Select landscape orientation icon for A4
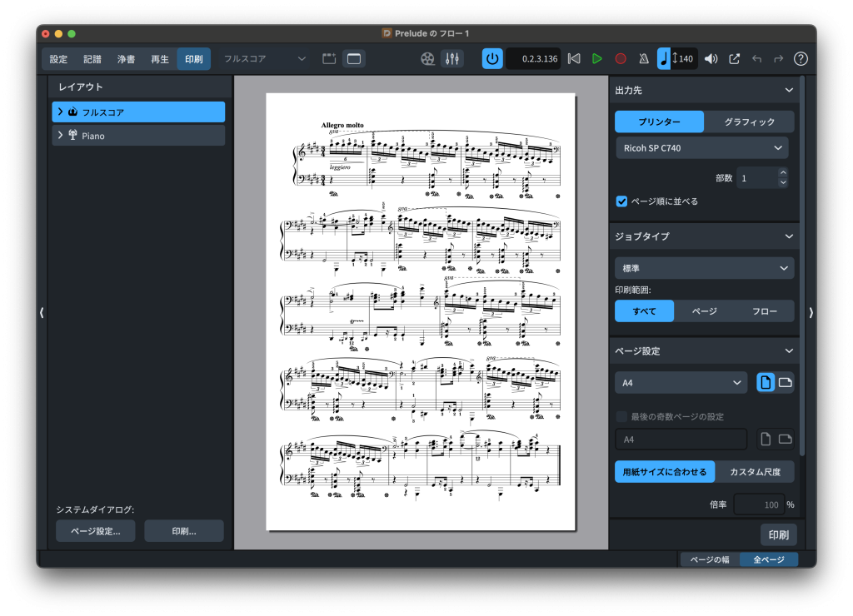The width and height of the screenshot is (853, 616). click(x=785, y=382)
